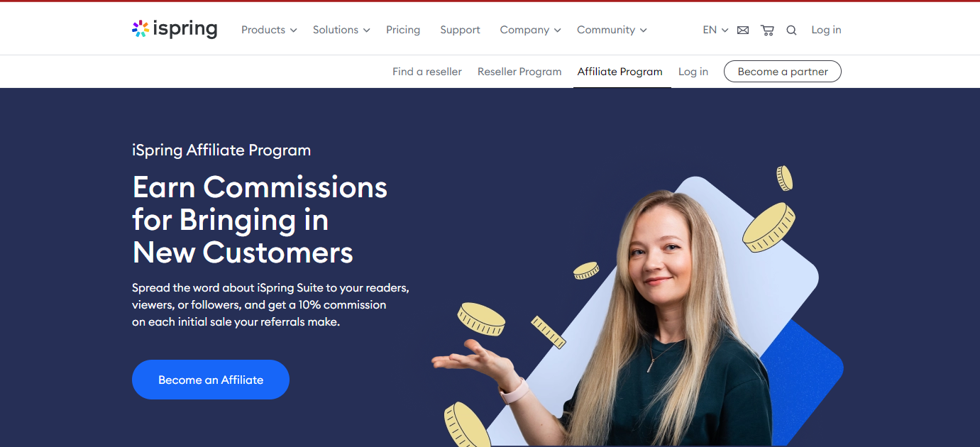Click the Earn Commissions headline text
The width and height of the screenshot is (980, 447).
(260, 220)
